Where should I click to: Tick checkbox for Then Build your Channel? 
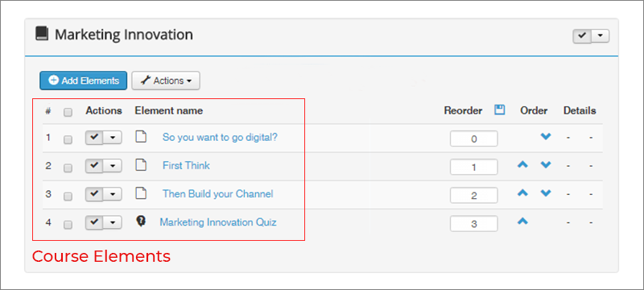point(68,197)
